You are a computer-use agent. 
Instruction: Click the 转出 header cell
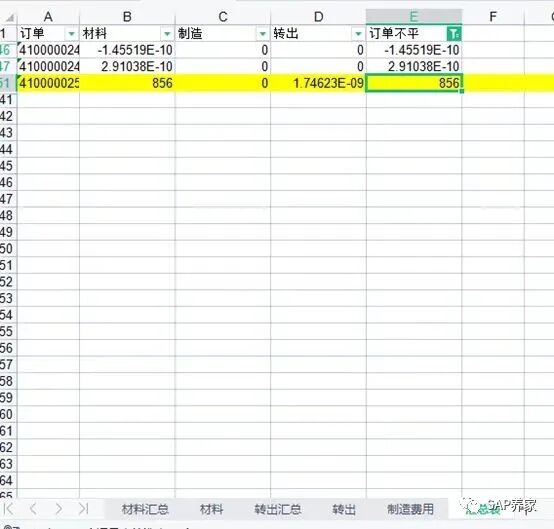click(318, 34)
